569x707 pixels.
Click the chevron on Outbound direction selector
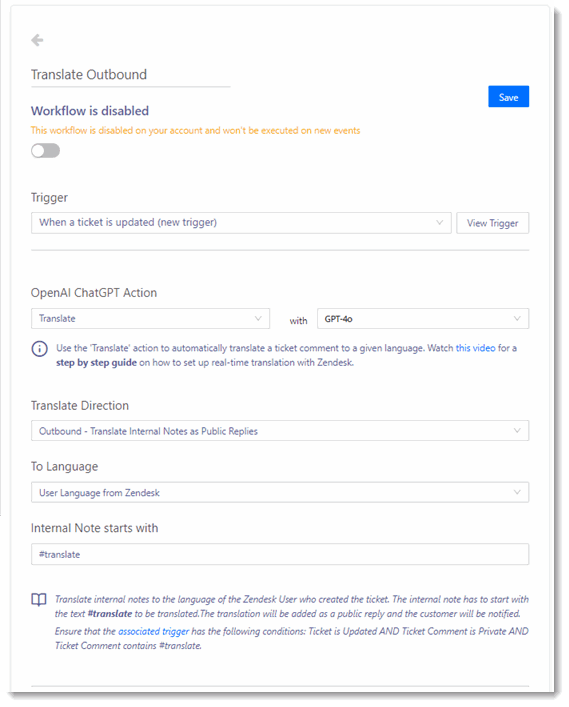pos(517,431)
